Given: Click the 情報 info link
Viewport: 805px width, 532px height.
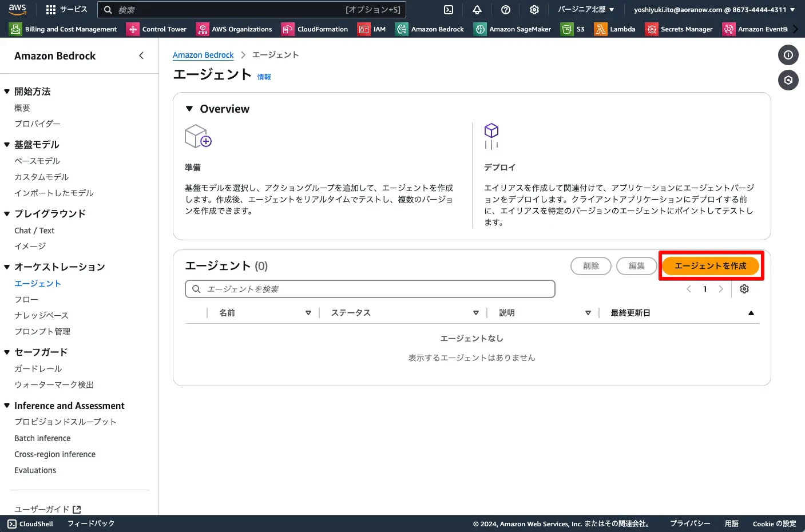Looking at the screenshot, I should pos(264,77).
